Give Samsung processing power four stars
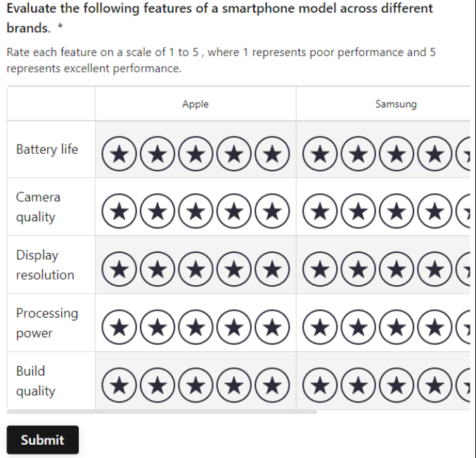Viewport: 476px width, 458px height. [435, 327]
